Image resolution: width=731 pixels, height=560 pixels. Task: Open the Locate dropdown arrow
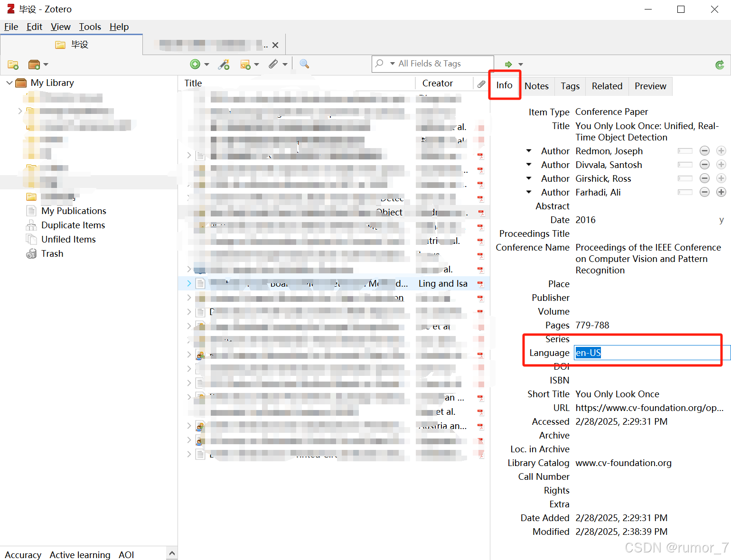521,65
